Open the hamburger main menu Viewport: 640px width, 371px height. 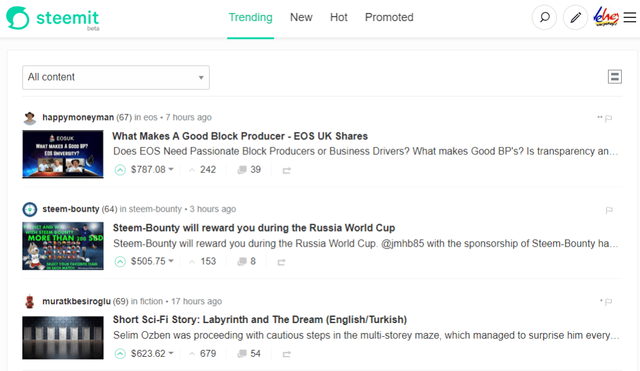630,18
